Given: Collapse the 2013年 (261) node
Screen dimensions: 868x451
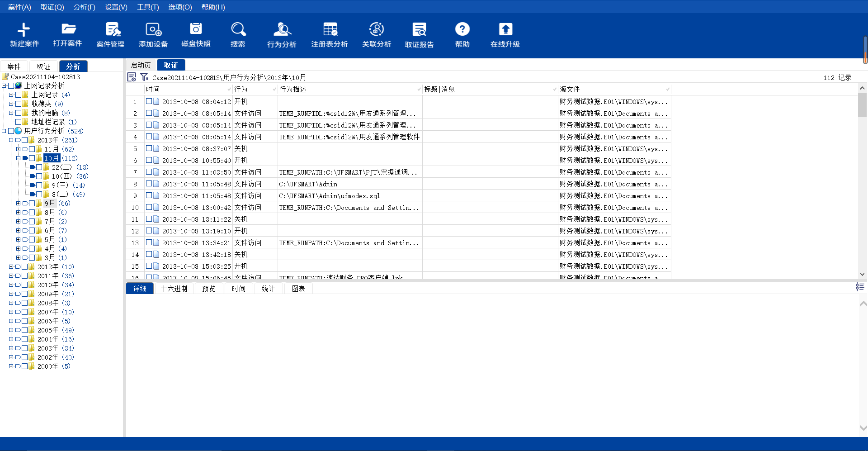Looking at the screenshot, I should coord(11,140).
